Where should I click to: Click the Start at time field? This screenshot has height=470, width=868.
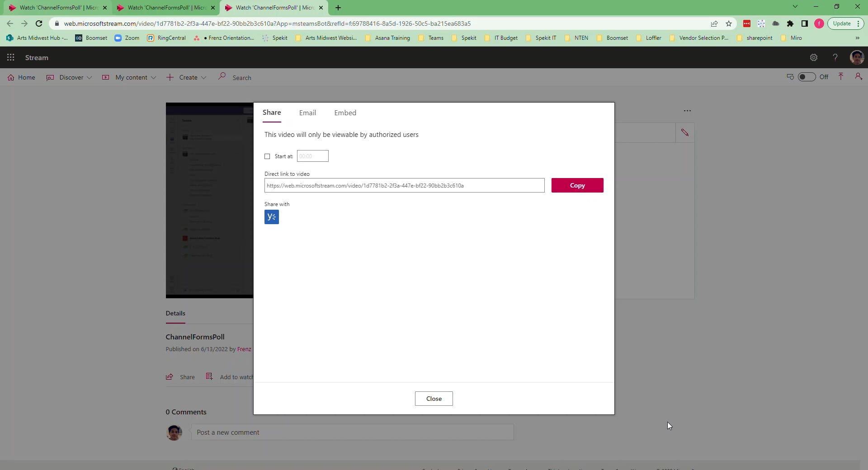click(312, 156)
